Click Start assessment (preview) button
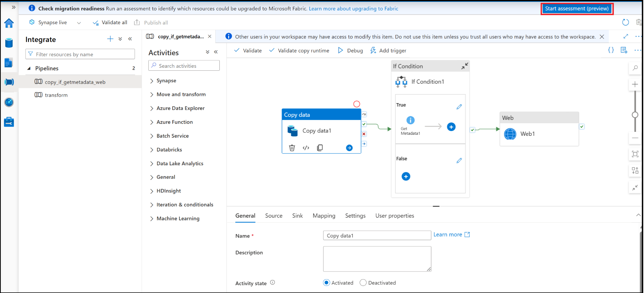The width and height of the screenshot is (644, 293). tap(577, 9)
